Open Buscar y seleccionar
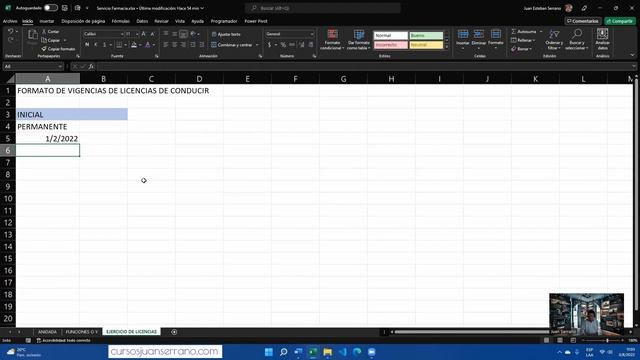The height and width of the screenshot is (360, 640). (576, 40)
